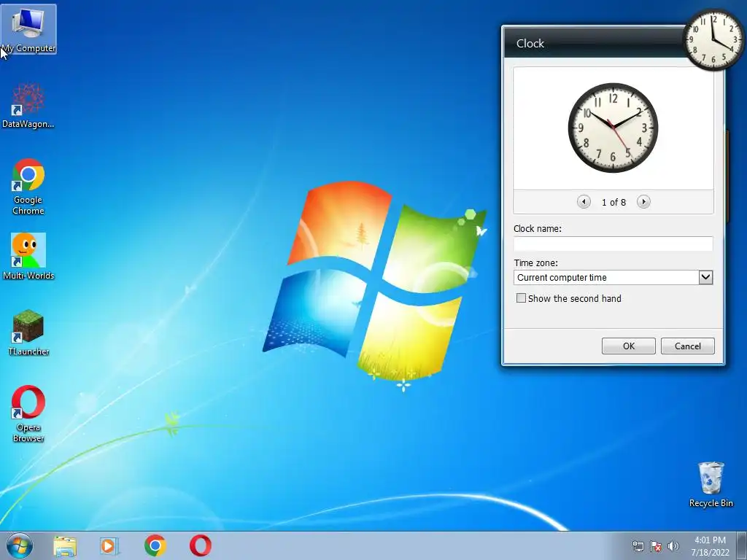The image size is (747, 560).
Task: Open the Action Center flag icon
Action: pyautogui.click(x=656, y=547)
